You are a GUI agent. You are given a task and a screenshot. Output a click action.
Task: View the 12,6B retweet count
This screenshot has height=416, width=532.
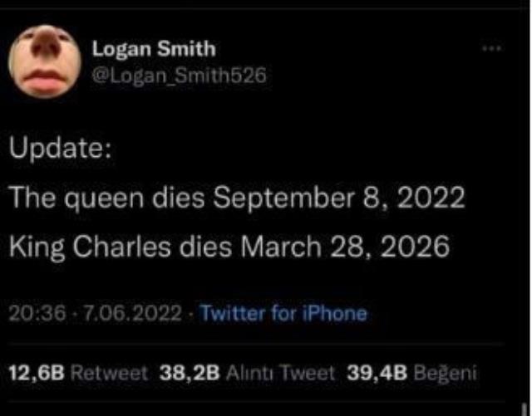(x=37, y=374)
